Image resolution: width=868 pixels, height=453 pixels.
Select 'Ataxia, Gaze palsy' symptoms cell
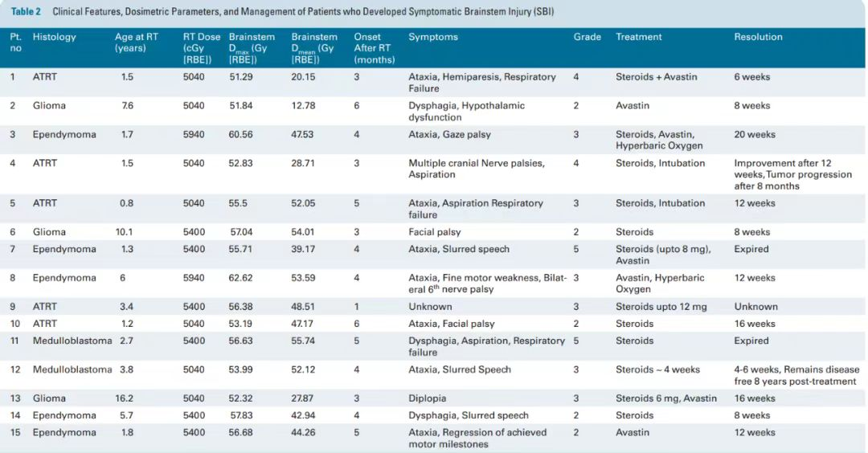pyautogui.click(x=449, y=134)
